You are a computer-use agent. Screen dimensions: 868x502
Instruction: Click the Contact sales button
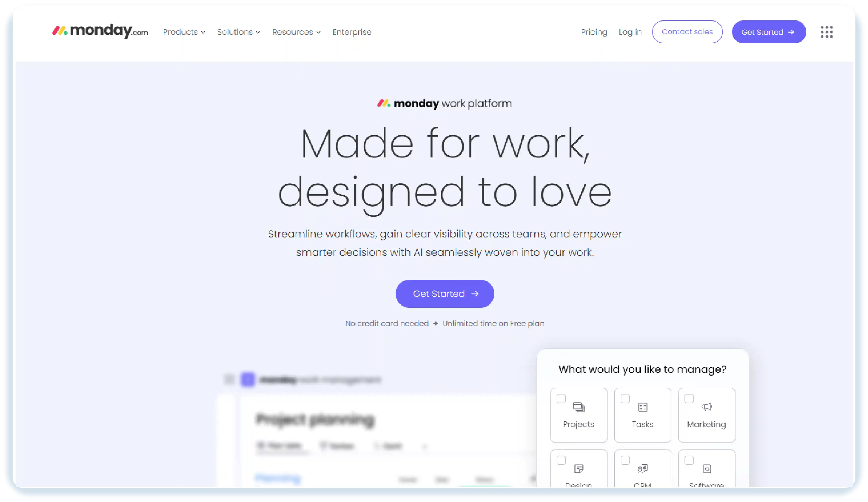coord(687,31)
